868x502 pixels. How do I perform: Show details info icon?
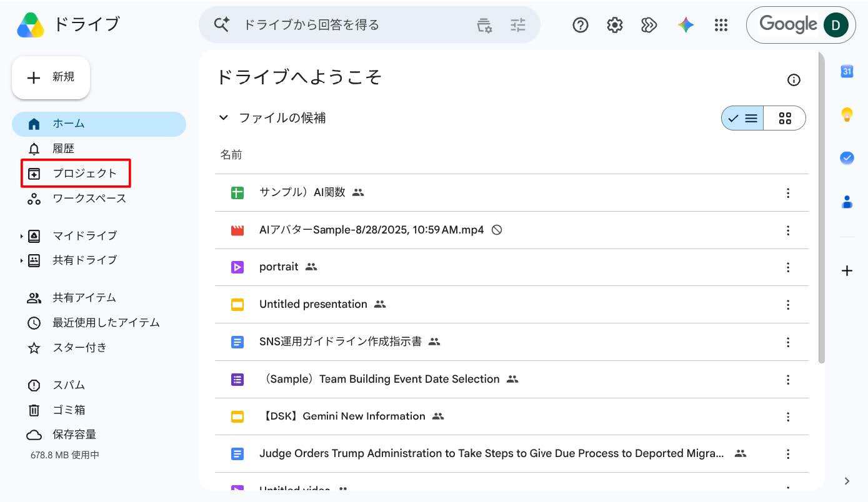(x=794, y=80)
